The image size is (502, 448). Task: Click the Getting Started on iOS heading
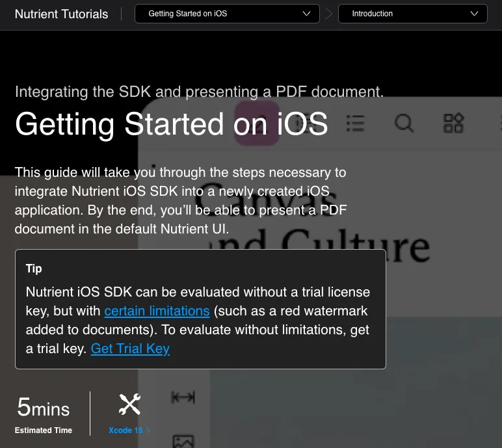click(171, 124)
